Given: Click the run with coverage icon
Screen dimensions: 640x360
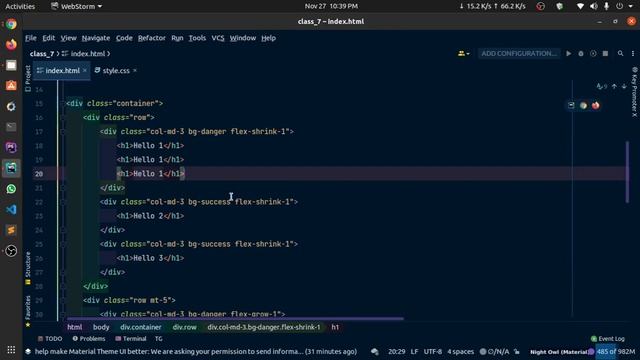Looking at the screenshot, I should coord(593,53).
